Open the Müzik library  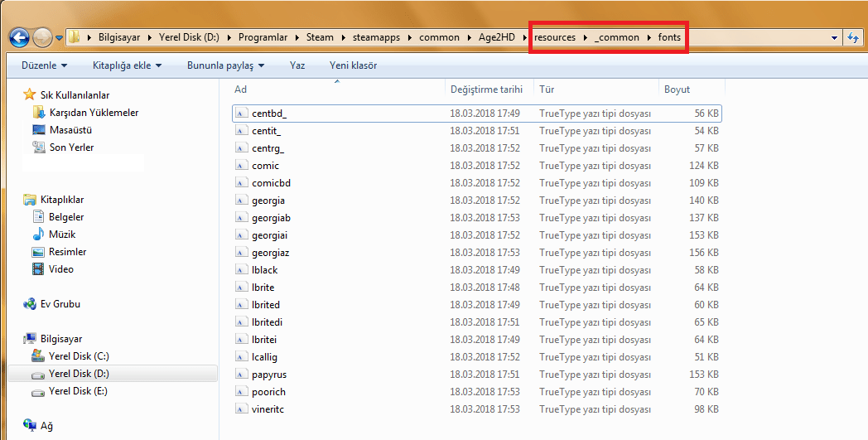pos(62,235)
